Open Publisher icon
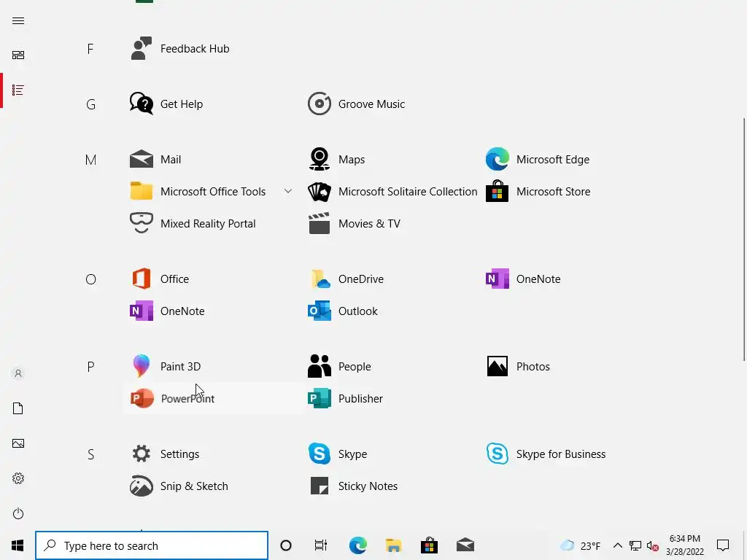 [320, 399]
